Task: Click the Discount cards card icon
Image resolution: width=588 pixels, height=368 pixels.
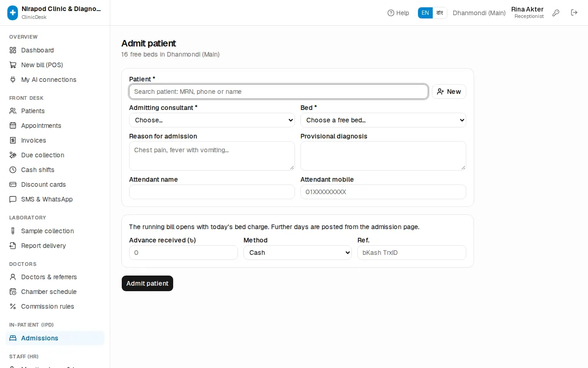Action: (x=13, y=184)
